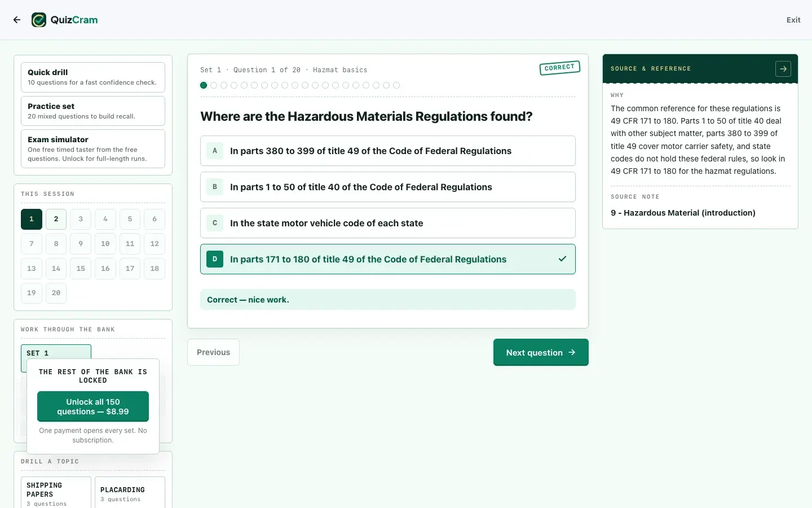
Task: Click the last progress dot in the question tracker
Action: pos(396,85)
